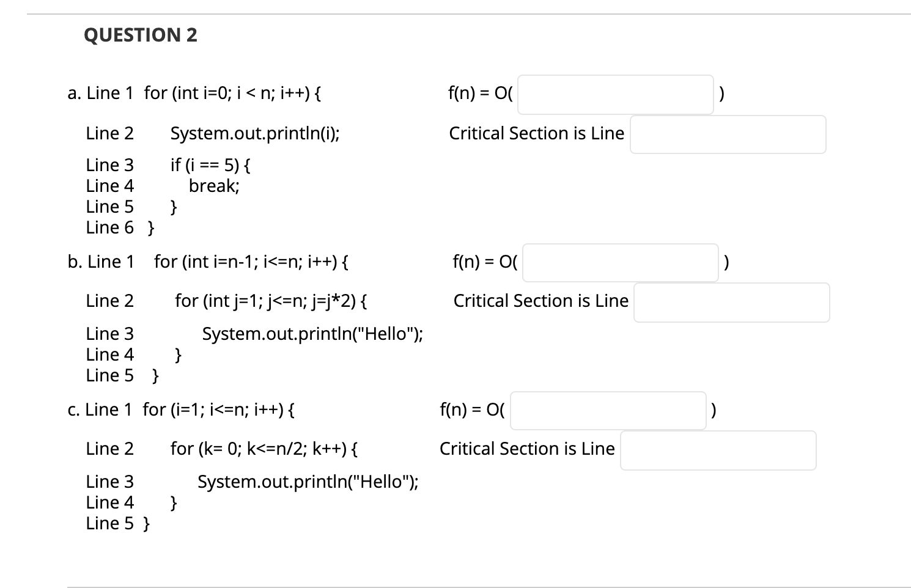Click the Critical Section answer box for part c
The image size is (911, 588).
[718, 450]
